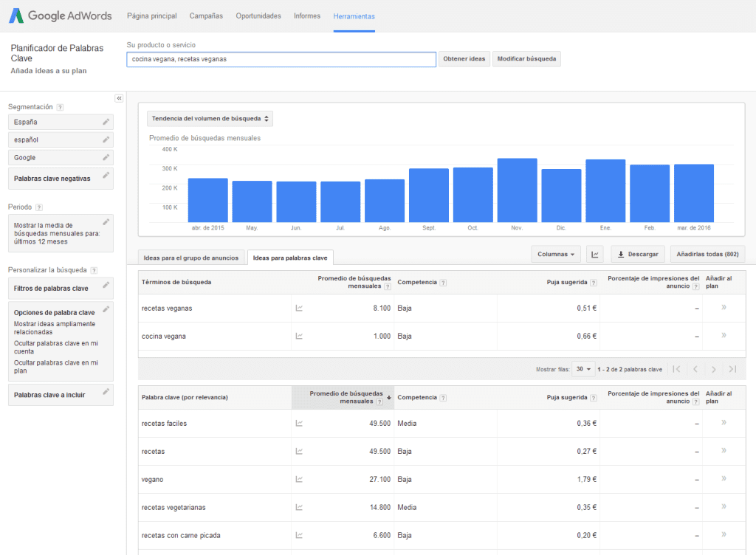
Task: Edit the español language setting
Action: 106,139
